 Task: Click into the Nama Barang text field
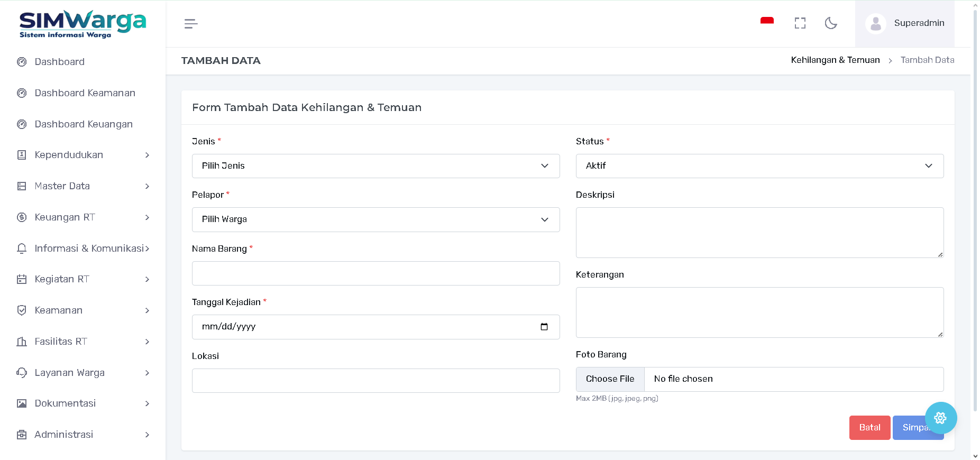[x=375, y=273]
